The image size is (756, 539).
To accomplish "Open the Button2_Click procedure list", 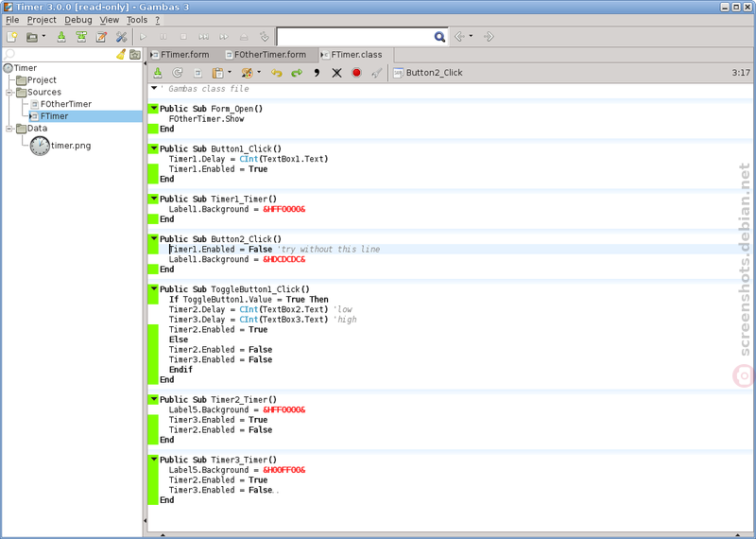I will point(428,73).
